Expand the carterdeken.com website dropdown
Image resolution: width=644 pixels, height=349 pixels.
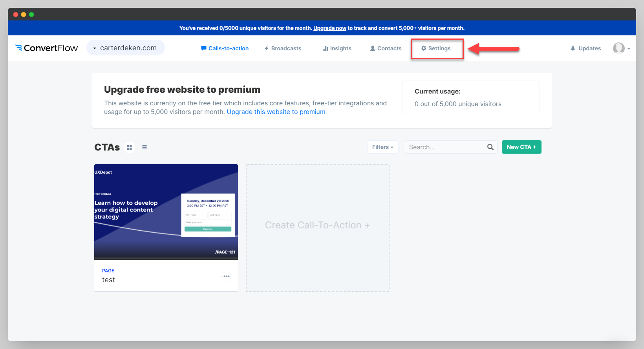tap(125, 48)
